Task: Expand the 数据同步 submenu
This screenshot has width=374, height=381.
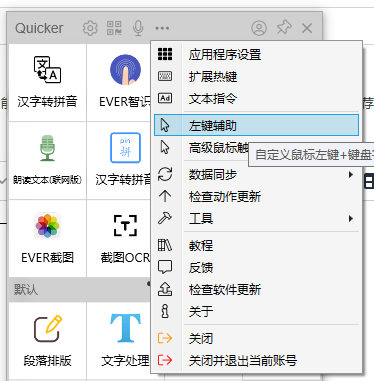Action: [x=256, y=174]
